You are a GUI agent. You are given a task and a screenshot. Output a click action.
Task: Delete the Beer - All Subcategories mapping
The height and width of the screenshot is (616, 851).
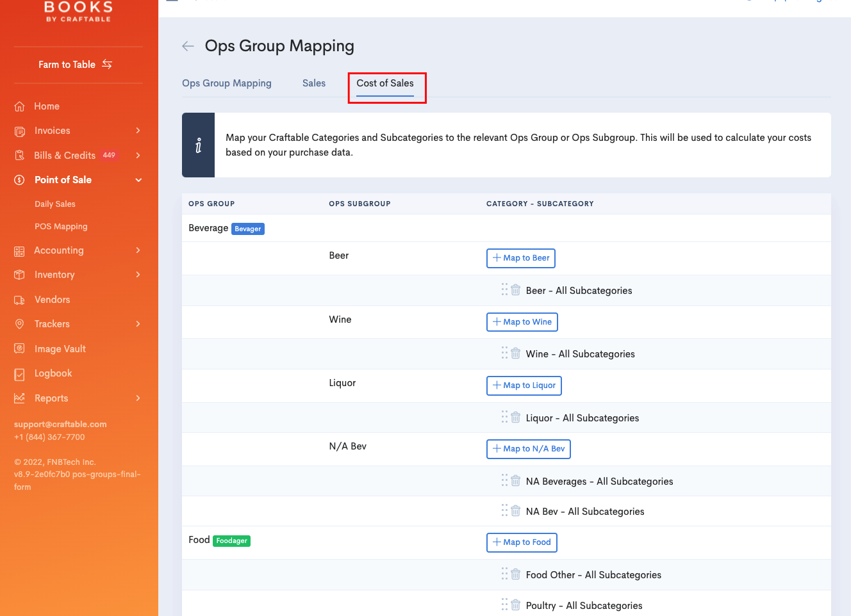pyautogui.click(x=515, y=289)
